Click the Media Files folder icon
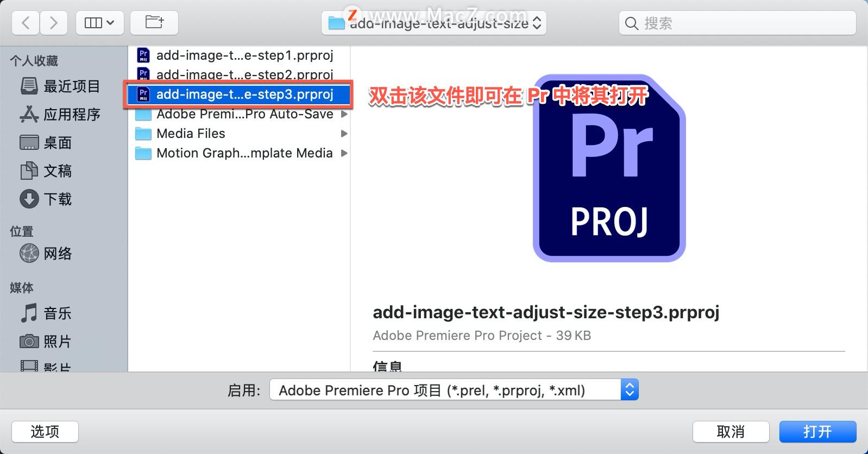The width and height of the screenshot is (868, 454). pos(143,134)
